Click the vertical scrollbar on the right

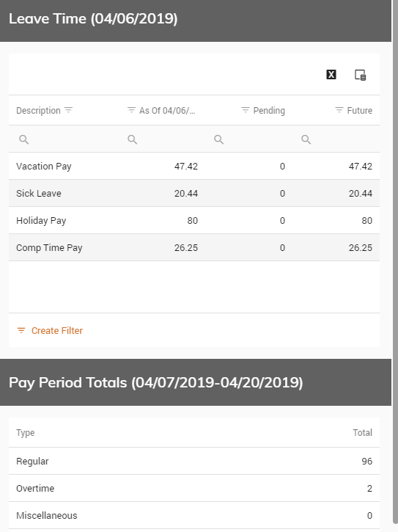[395, 261]
